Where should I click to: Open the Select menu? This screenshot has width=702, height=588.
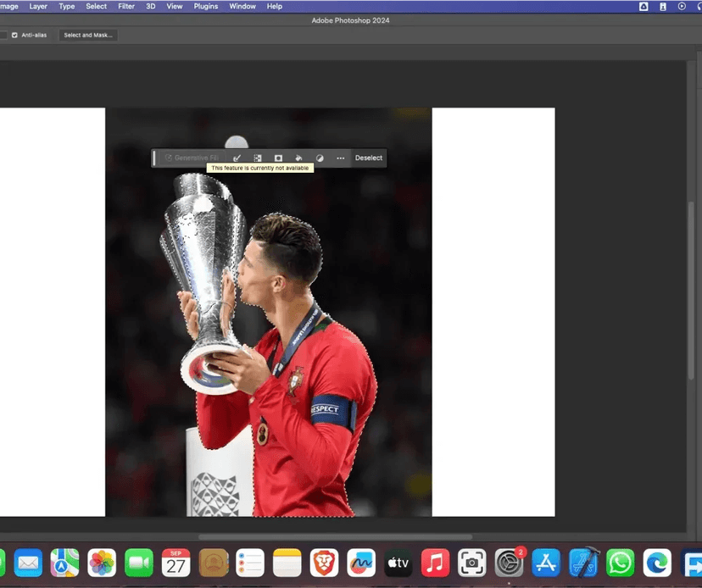(97, 6)
